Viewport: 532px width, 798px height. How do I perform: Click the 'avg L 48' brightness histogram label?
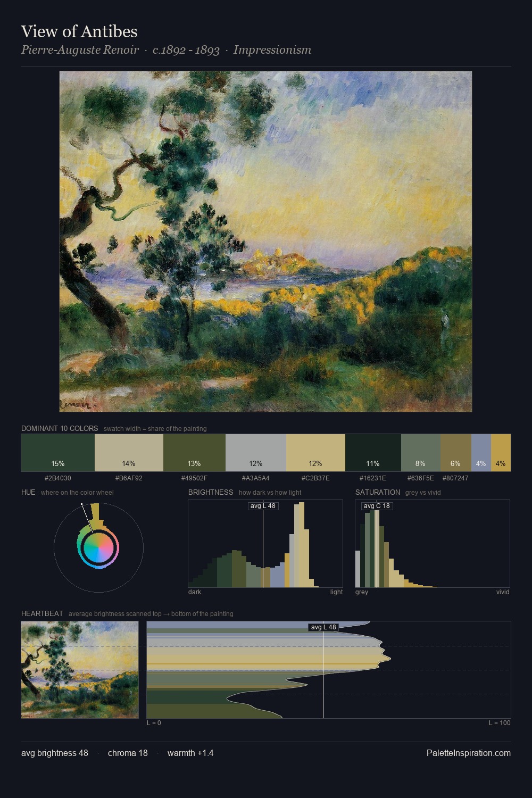tap(263, 506)
